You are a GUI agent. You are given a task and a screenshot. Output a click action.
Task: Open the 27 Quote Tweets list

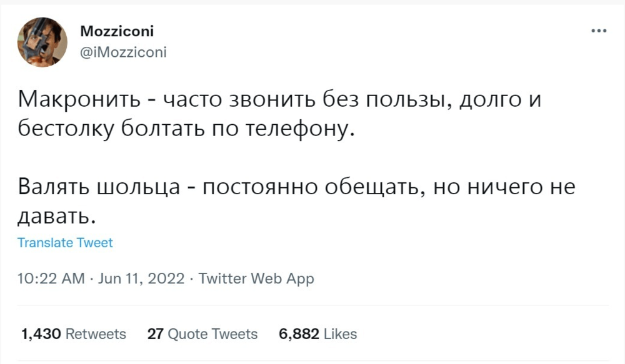[x=202, y=334]
